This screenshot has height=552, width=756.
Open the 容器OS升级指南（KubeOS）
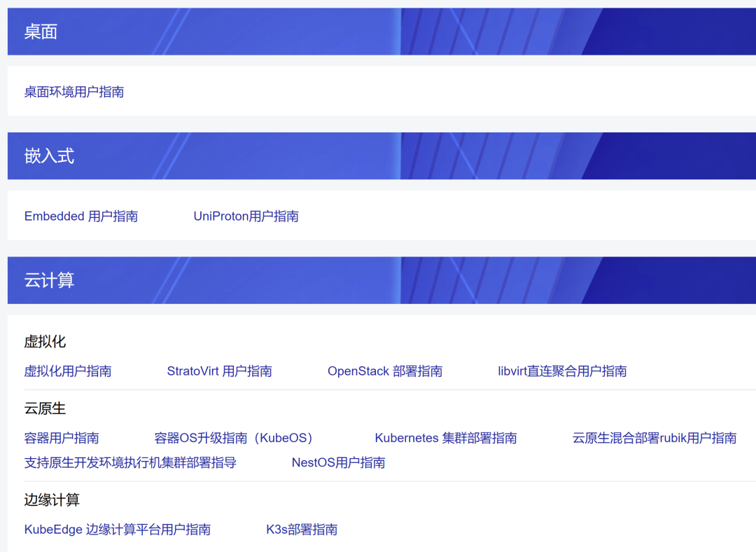232,438
